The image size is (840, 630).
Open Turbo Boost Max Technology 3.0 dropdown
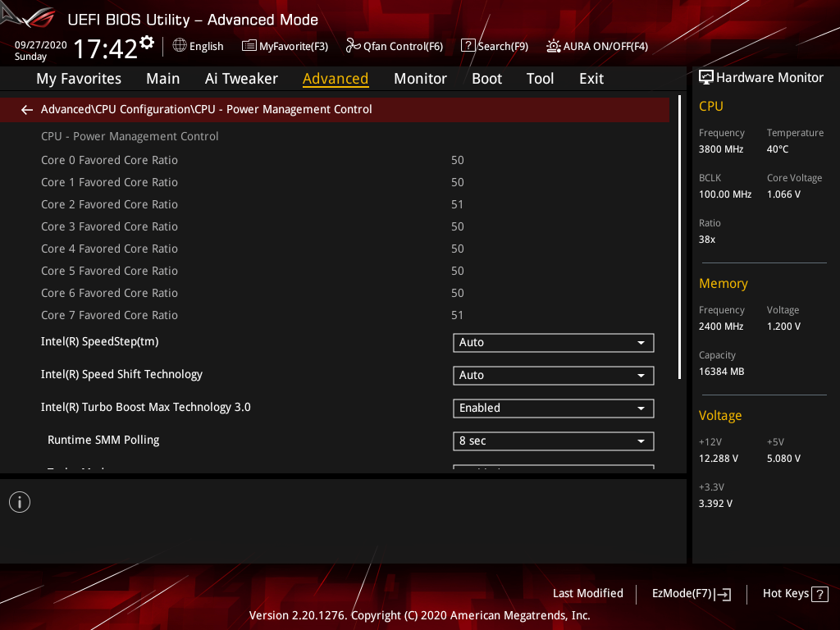(x=554, y=409)
